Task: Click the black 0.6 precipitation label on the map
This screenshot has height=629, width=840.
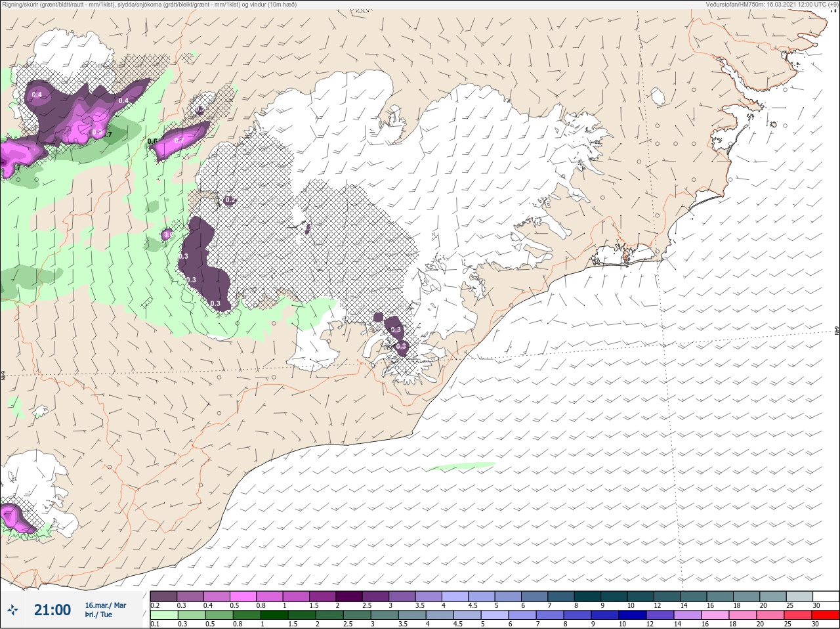Action: 152,141
